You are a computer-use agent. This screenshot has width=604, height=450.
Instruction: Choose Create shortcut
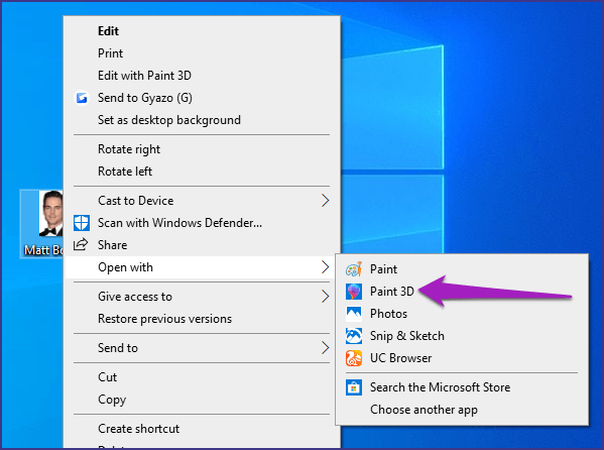202,428
